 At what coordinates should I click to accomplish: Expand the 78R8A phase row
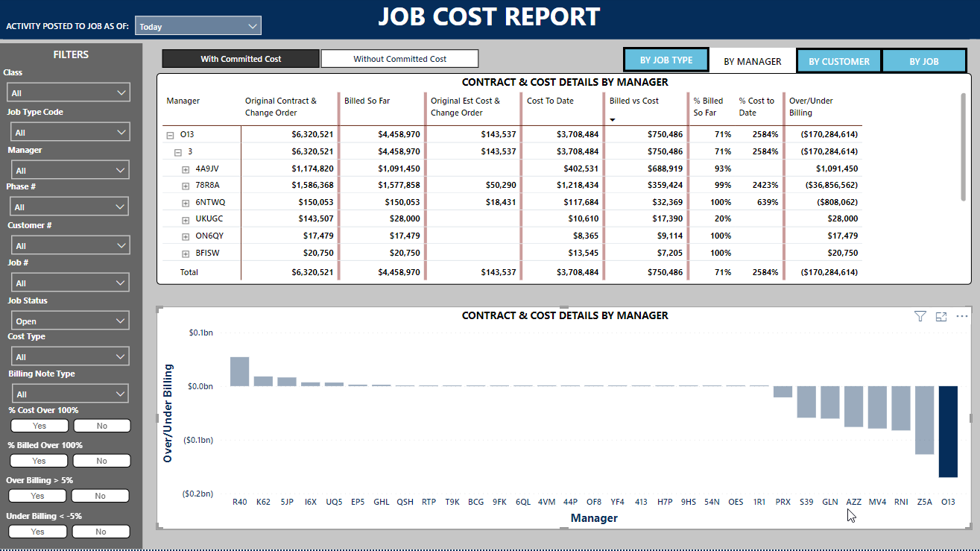point(185,185)
